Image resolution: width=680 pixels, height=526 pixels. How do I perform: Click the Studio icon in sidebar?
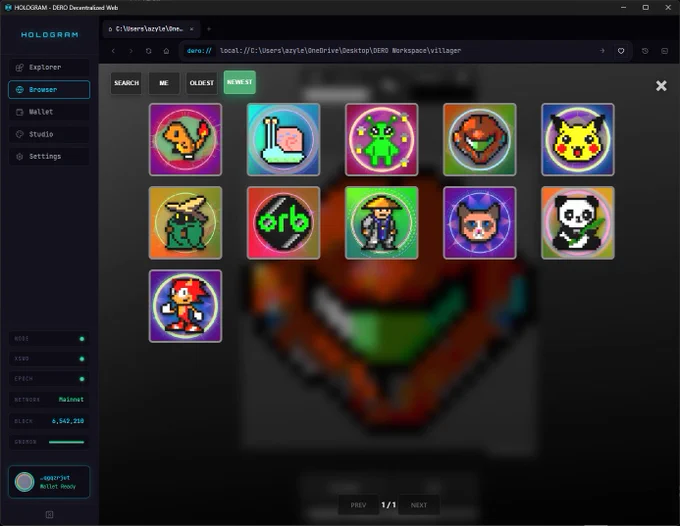(x=20, y=134)
